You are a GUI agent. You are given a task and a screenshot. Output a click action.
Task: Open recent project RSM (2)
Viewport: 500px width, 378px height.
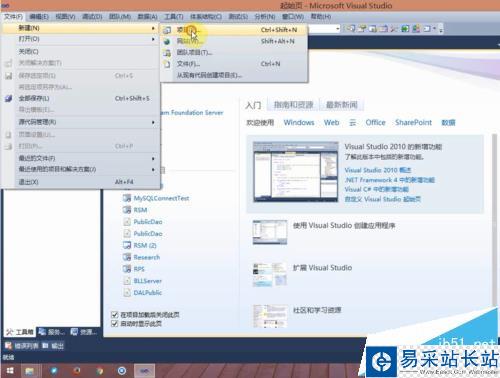[145, 246]
